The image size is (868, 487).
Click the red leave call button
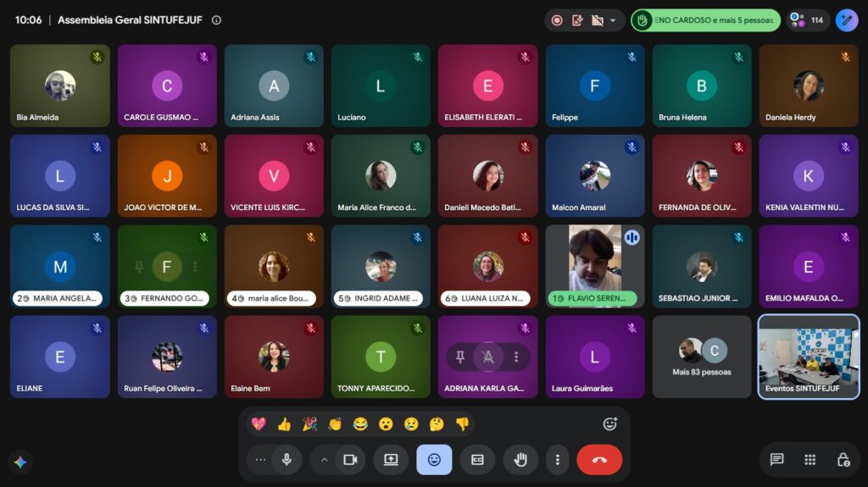599,459
